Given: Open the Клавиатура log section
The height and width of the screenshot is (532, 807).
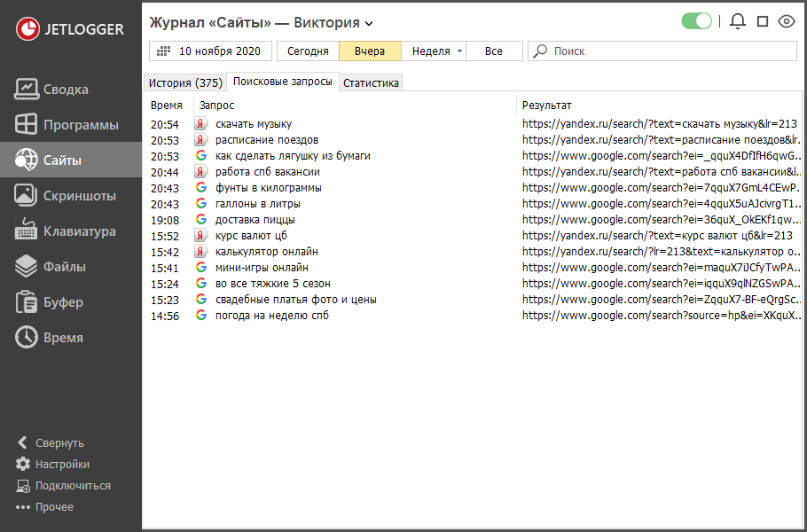Looking at the screenshot, I should coord(79,231).
